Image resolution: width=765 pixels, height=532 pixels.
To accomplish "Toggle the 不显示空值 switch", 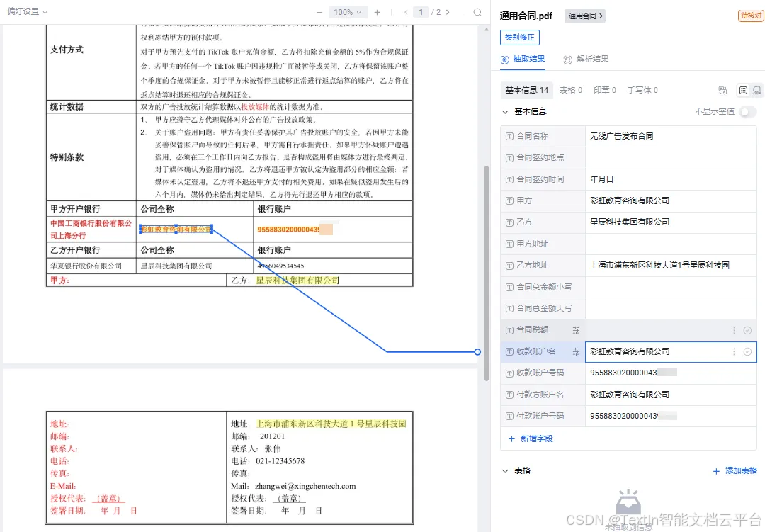I will [x=747, y=112].
